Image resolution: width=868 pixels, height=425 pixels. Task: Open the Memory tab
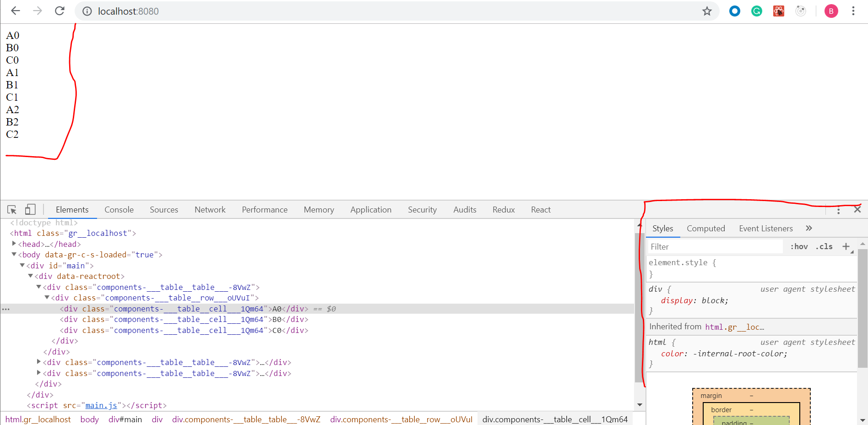[x=319, y=210]
